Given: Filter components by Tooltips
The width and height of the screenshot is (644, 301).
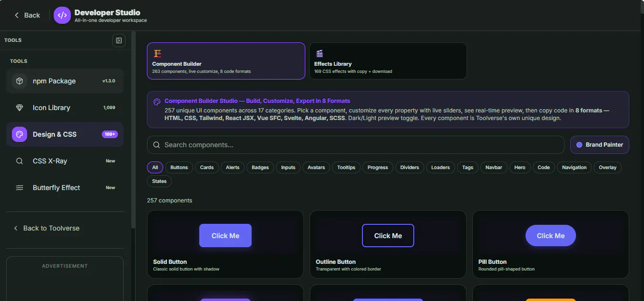Looking at the screenshot, I should point(346,168).
